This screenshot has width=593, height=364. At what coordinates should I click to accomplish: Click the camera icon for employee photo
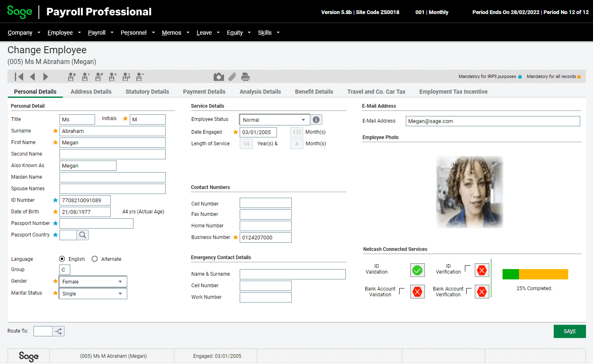219,77
